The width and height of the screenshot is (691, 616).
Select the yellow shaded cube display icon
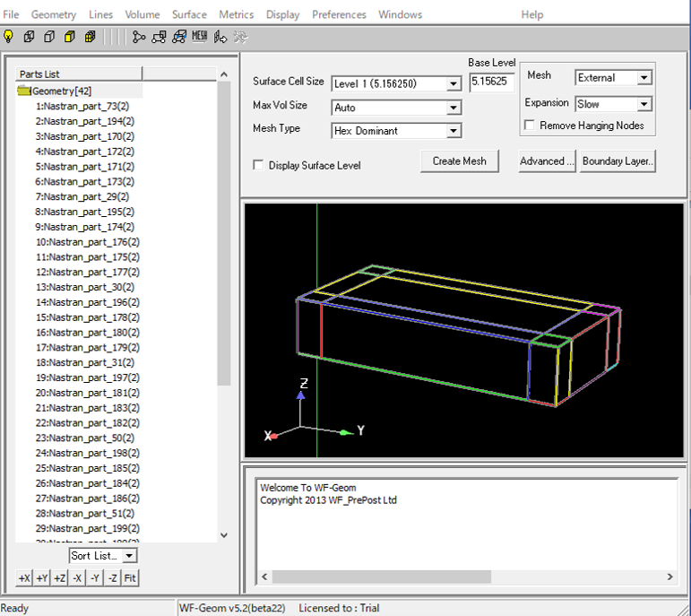70,37
